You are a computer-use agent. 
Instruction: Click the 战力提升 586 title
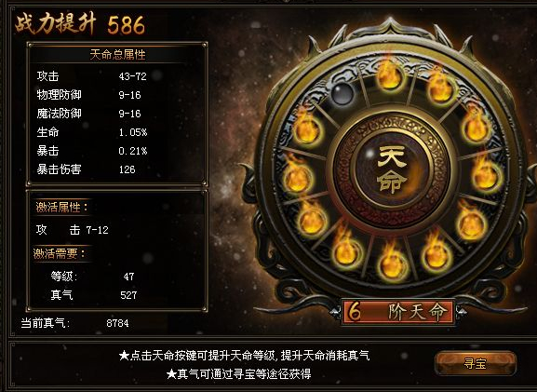[80, 24]
